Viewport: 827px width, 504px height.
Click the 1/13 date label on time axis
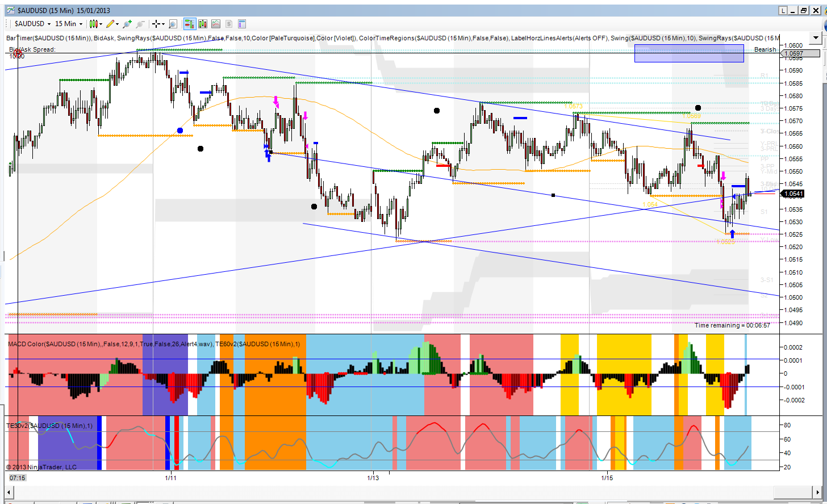coord(373,478)
